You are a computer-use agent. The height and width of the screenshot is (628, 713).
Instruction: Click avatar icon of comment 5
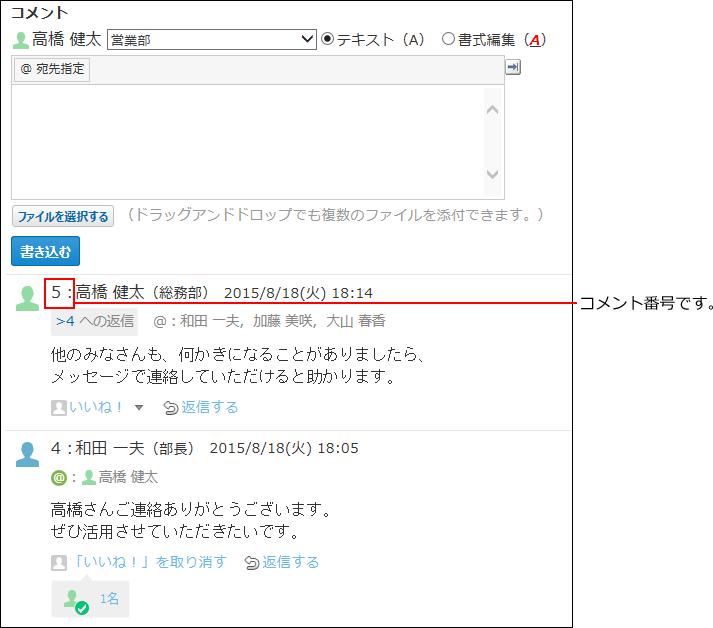point(27,298)
